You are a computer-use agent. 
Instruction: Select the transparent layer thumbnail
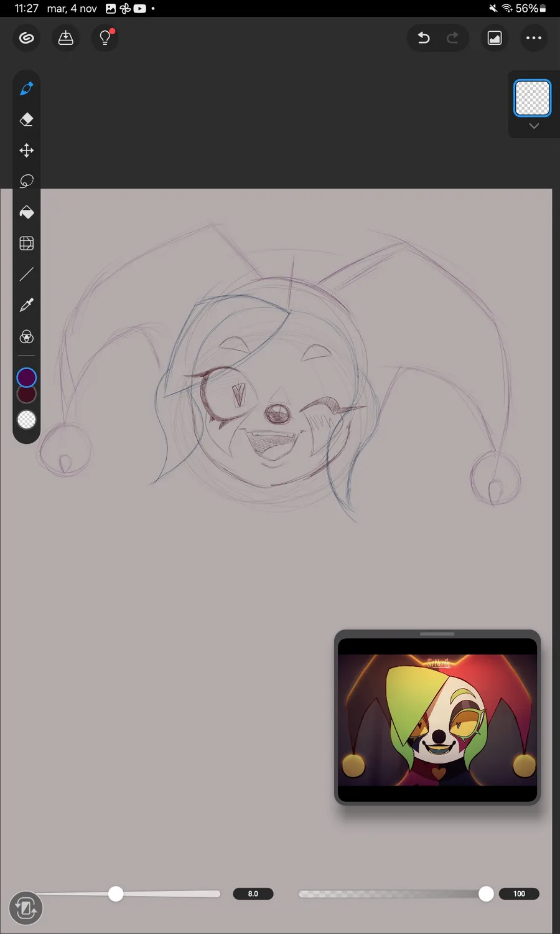(533, 98)
